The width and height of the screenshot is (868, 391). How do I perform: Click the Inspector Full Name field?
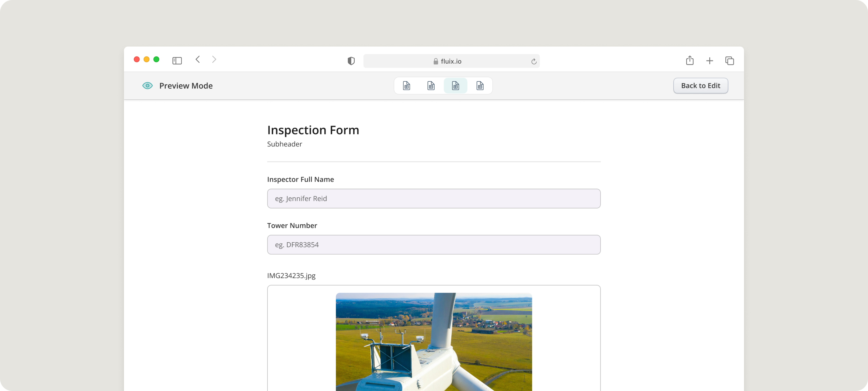[x=434, y=198]
